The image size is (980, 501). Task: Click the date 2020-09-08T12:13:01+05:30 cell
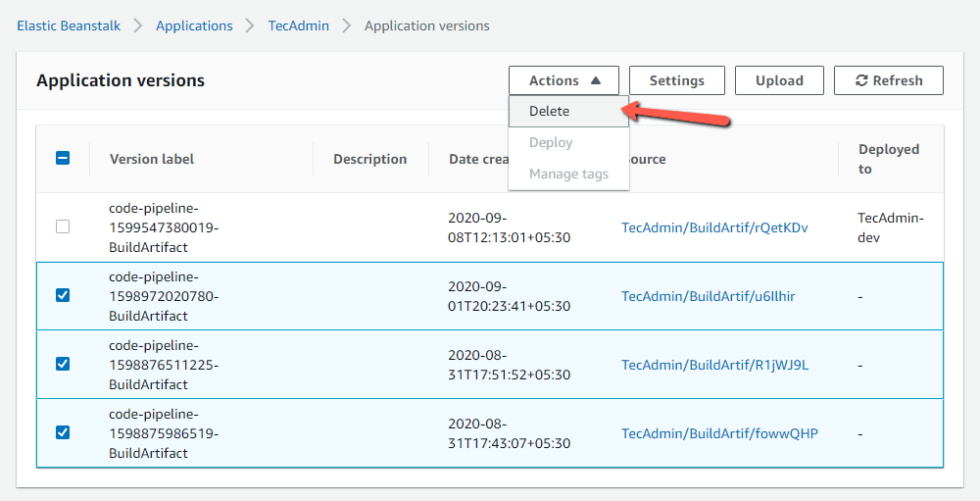point(510,227)
